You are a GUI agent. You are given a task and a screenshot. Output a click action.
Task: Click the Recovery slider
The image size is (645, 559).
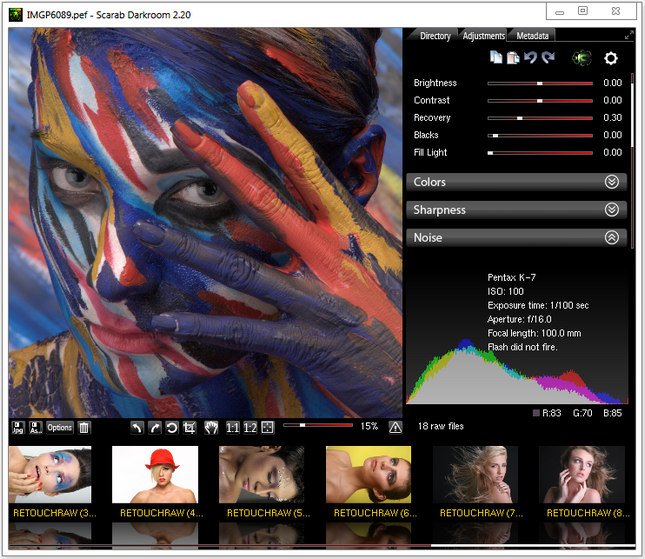pos(540,118)
